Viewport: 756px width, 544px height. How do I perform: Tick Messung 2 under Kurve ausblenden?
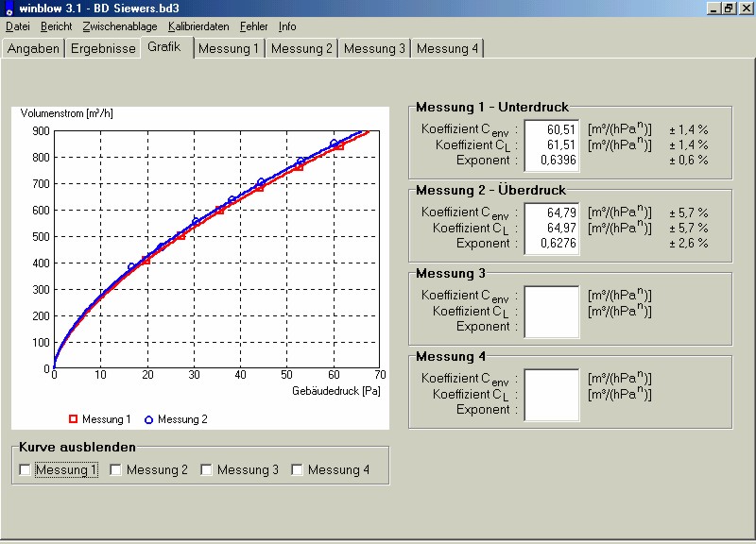coord(115,469)
